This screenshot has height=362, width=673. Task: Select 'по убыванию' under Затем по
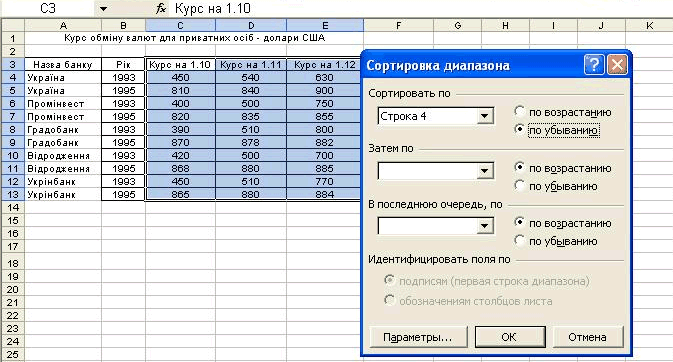point(520,186)
